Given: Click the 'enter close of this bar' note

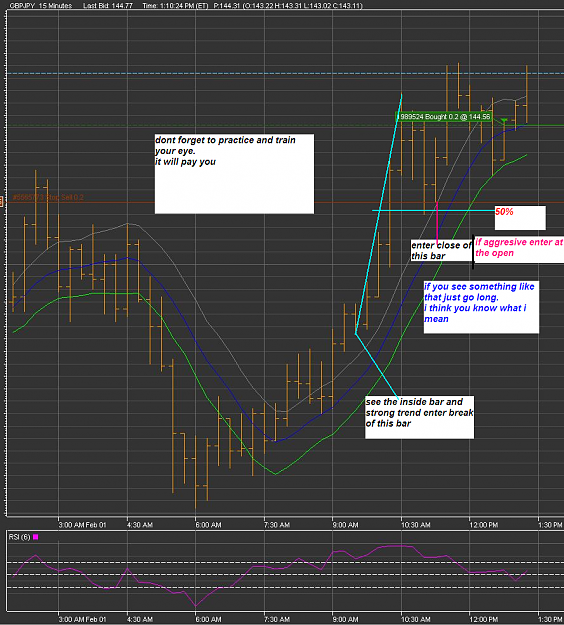Looking at the screenshot, I should pos(442,250).
